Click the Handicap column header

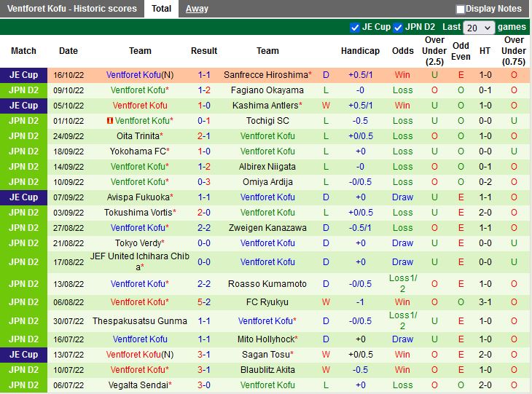tap(360, 51)
